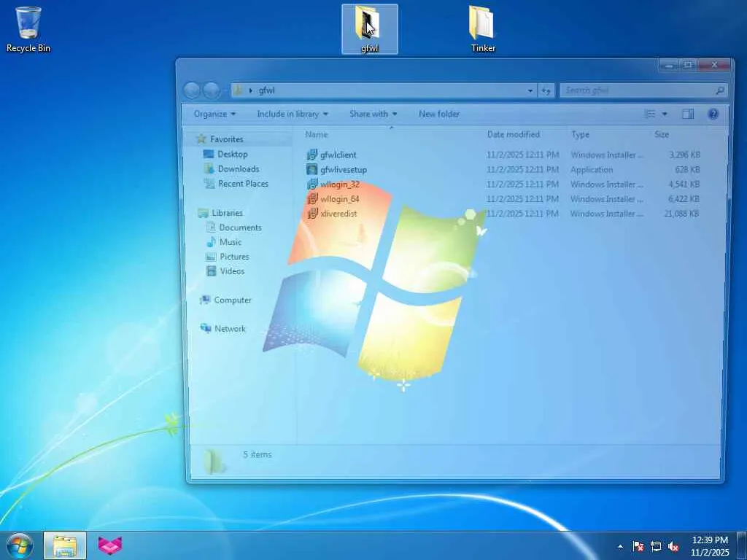Image resolution: width=747 pixels, height=560 pixels.
Task: Click the Application type cell
Action: point(592,169)
